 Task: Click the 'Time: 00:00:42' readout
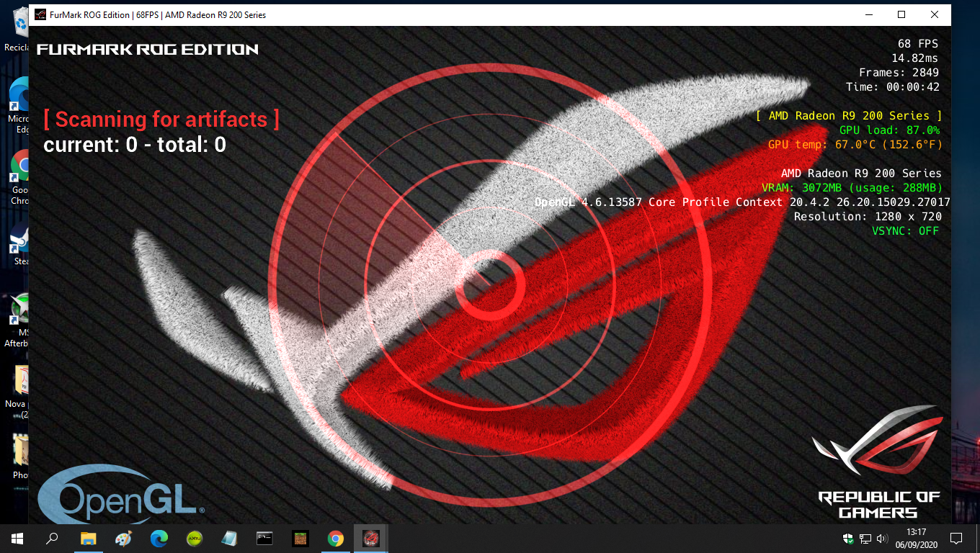tap(893, 87)
